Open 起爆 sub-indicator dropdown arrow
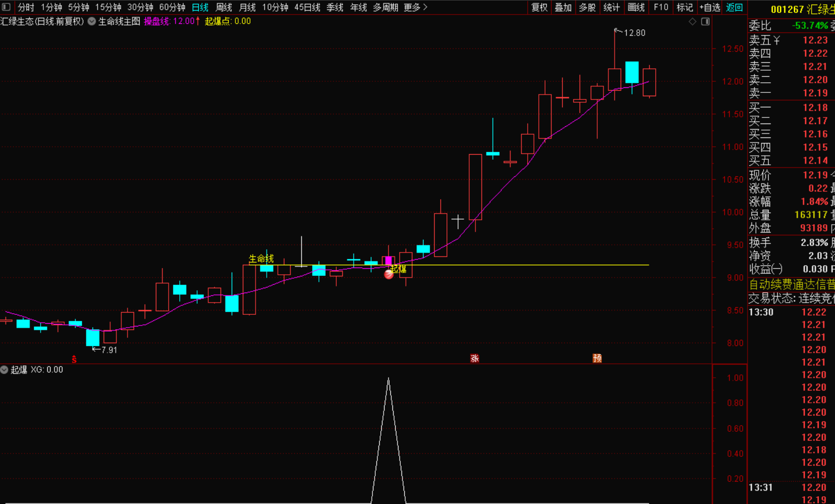The height and width of the screenshot is (504, 835). point(4,370)
